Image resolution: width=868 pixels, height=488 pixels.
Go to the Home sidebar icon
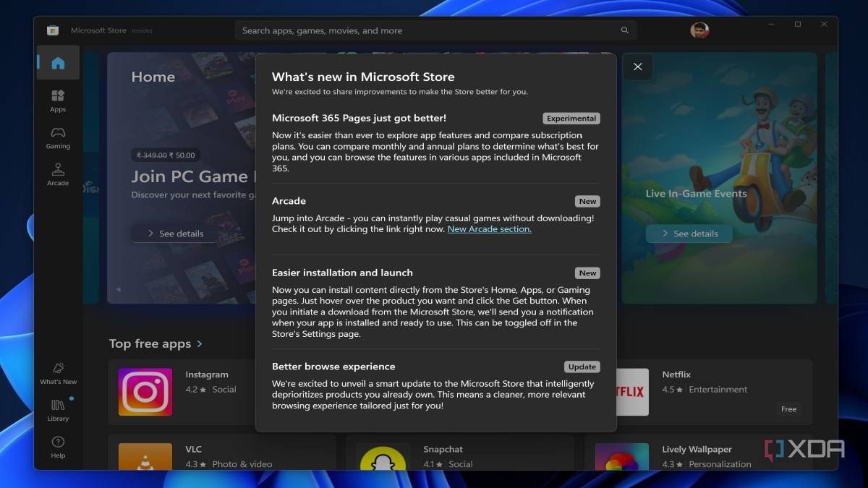(x=58, y=63)
